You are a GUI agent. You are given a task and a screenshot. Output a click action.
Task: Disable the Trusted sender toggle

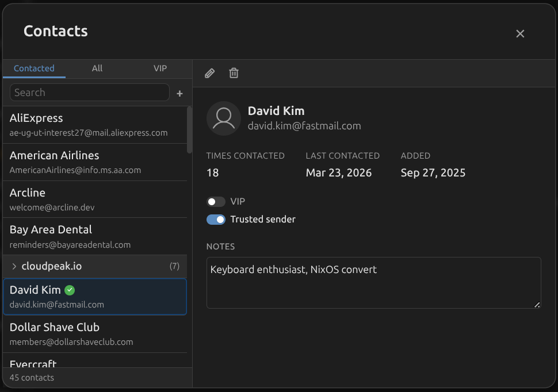pyautogui.click(x=216, y=219)
